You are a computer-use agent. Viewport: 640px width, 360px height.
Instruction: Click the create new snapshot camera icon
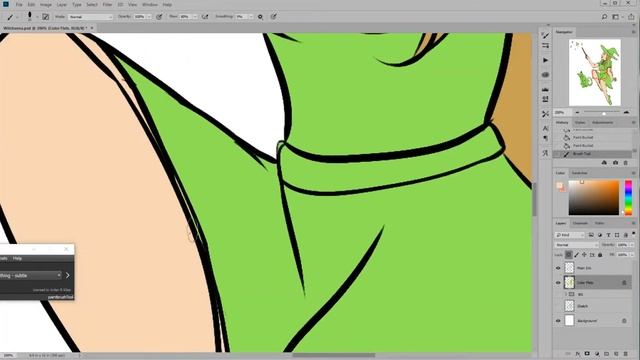coord(615,163)
